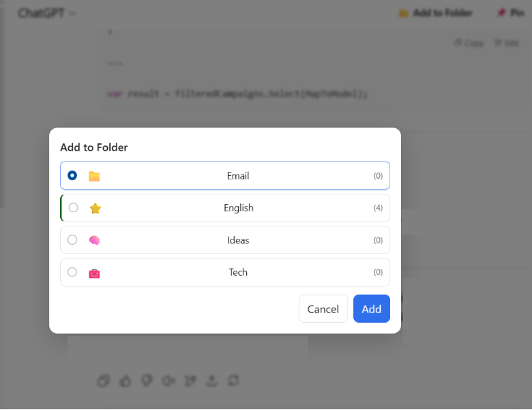Pin the conversation using Pin button
The width and height of the screenshot is (532, 410).
coord(510,13)
